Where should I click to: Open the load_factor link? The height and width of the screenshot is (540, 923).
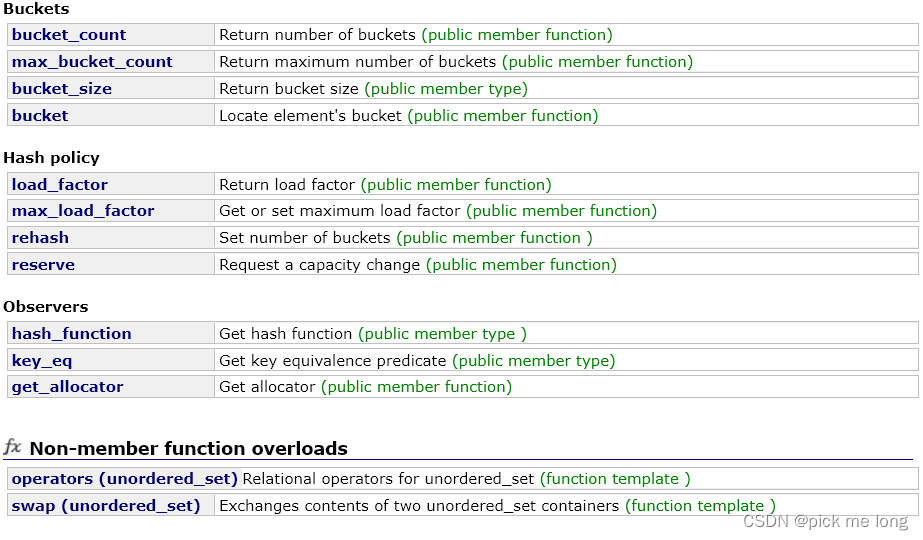59,185
